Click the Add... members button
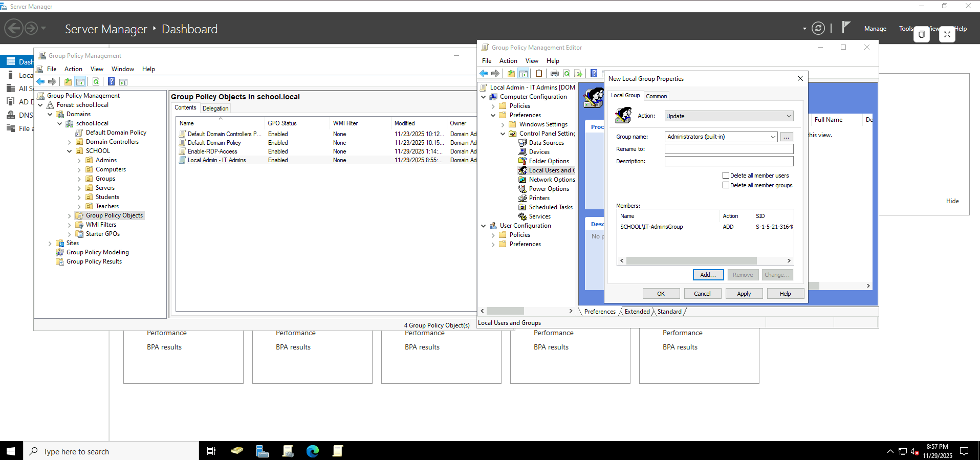The height and width of the screenshot is (460, 980). point(708,275)
